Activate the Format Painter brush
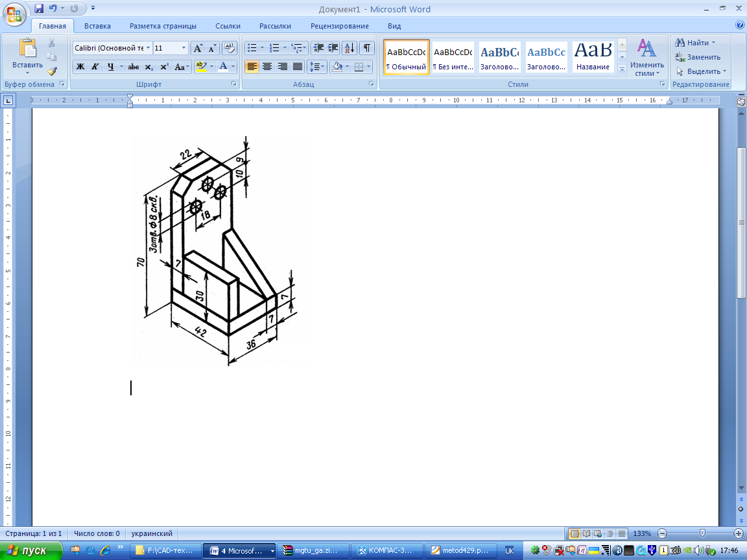Image resolution: width=747 pixels, height=560 pixels. pyautogui.click(x=51, y=71)
